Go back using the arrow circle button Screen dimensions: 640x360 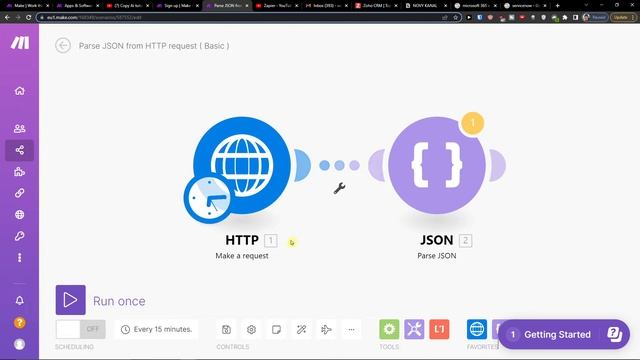[63, 45]
